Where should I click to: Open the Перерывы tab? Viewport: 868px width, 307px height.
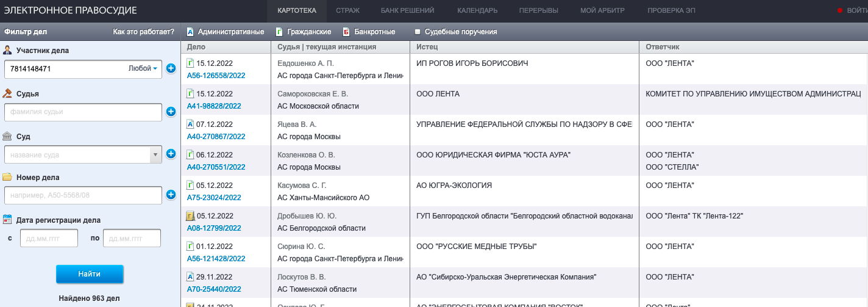coord(539,10)
